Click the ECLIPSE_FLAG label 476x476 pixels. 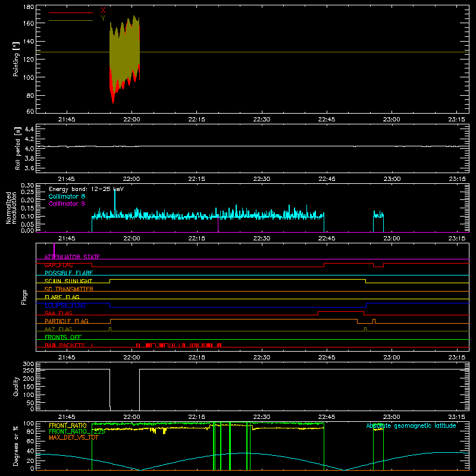[65, 305]
